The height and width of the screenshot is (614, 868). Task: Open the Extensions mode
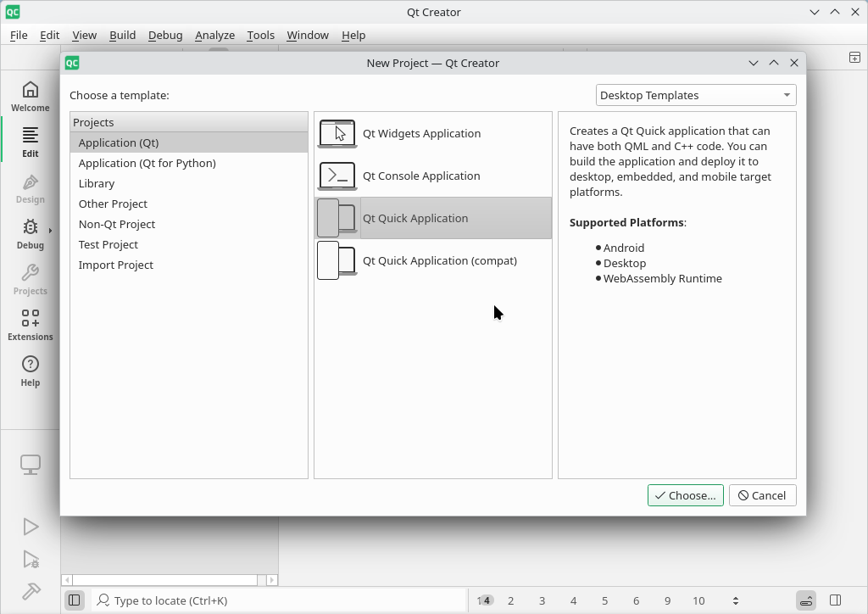click(30, 327)
